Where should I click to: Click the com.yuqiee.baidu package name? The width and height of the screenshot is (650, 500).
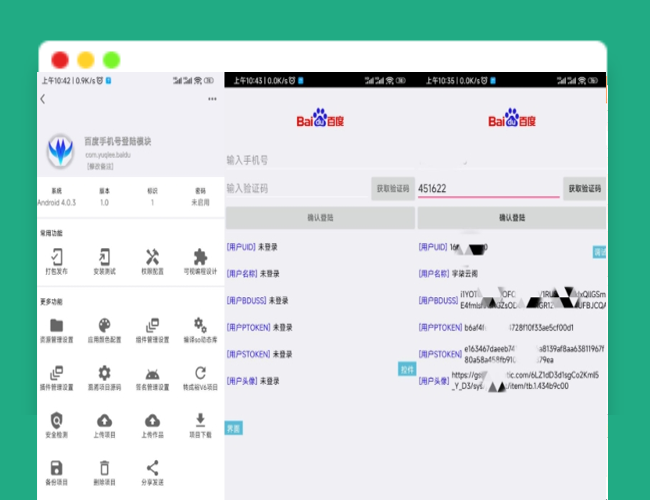(x=108, y=155)
